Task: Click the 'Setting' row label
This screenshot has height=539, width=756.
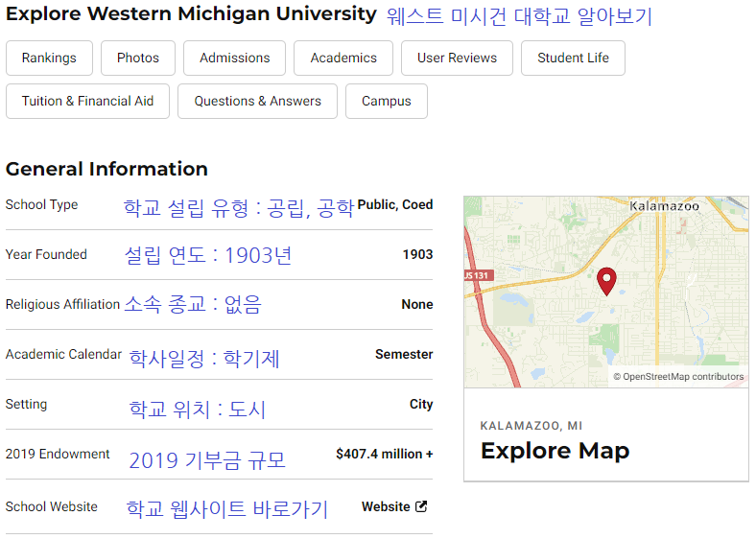Action: (26, 404)
